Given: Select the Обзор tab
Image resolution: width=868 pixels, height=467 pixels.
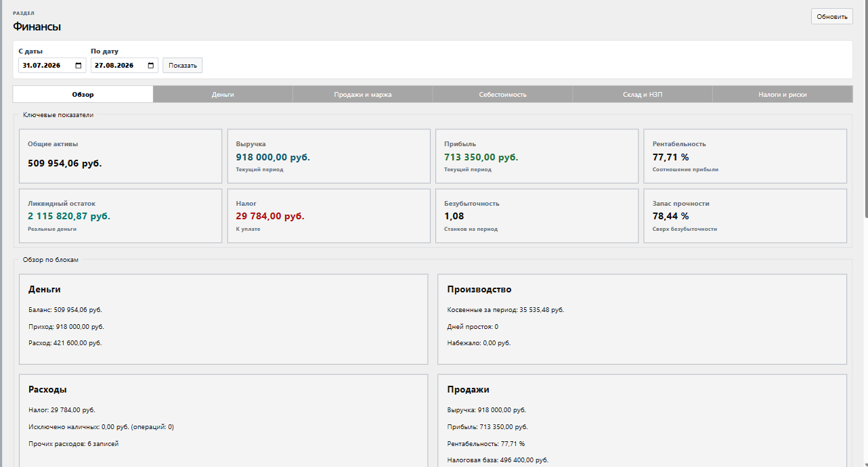Looking at the screenshot, I should 83,94.
